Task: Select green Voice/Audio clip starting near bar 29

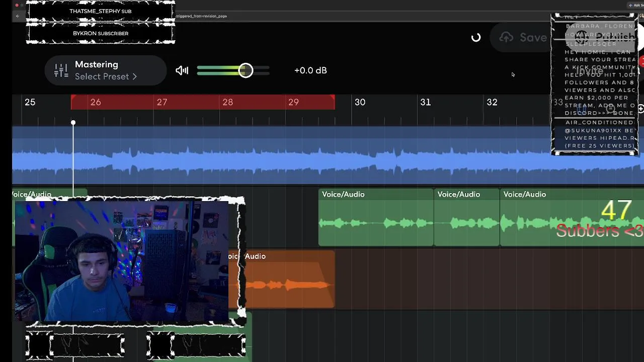Action: [376, 218]
